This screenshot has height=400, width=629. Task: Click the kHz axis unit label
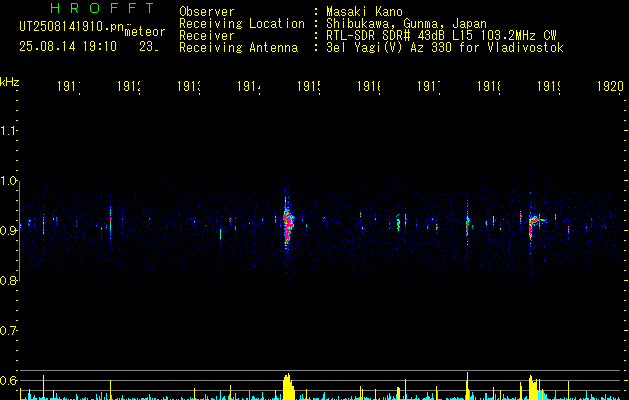[10, 82]
